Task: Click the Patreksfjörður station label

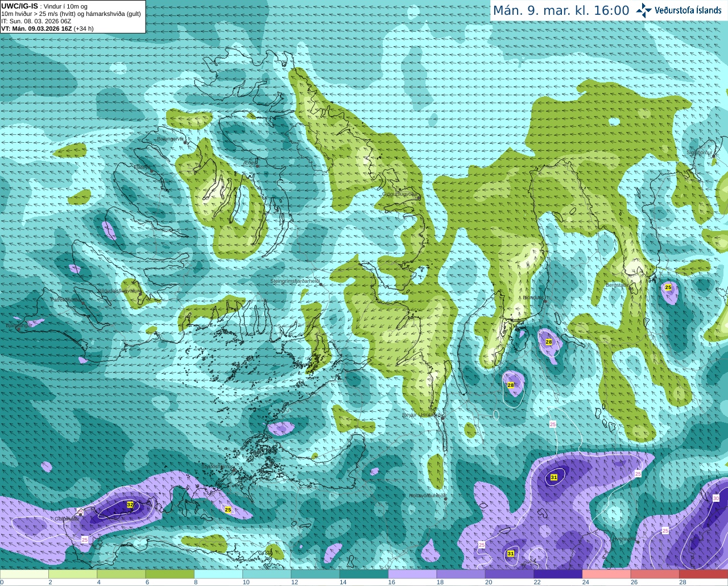Action: (x=66, y=299)
